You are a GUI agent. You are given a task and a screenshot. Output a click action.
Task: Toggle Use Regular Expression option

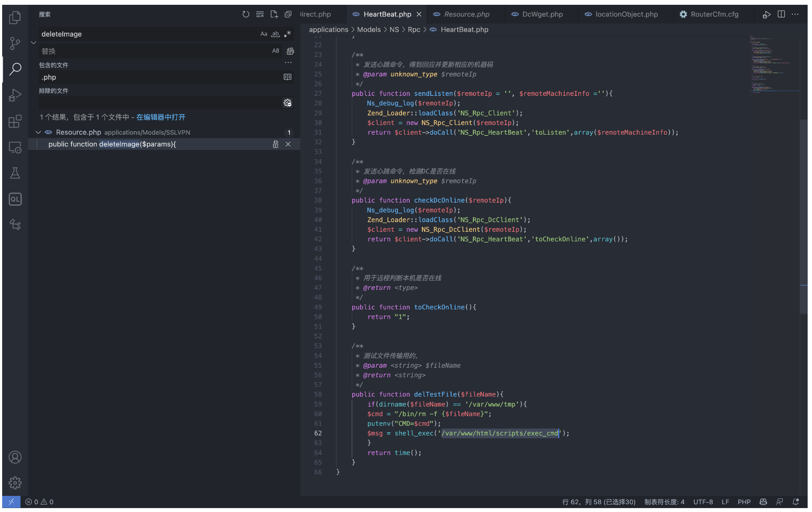[x=288, y=34]
